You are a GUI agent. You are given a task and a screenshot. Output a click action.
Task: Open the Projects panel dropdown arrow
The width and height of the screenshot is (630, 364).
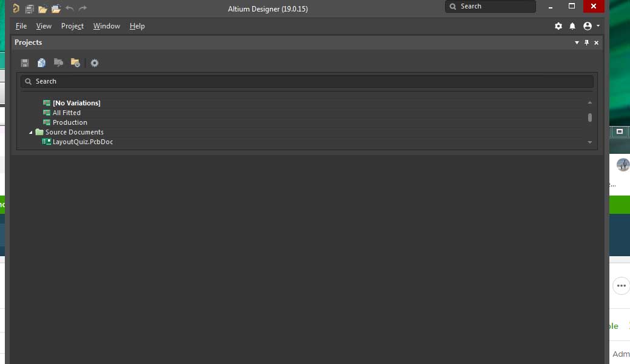(x=577, y=43)
